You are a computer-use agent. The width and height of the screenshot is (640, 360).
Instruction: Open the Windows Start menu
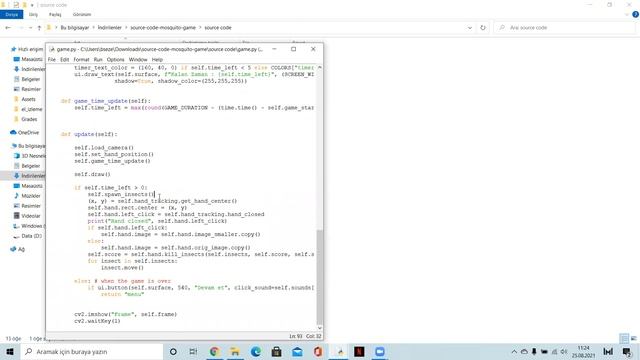pyautogui.click(x=10, y=351)
